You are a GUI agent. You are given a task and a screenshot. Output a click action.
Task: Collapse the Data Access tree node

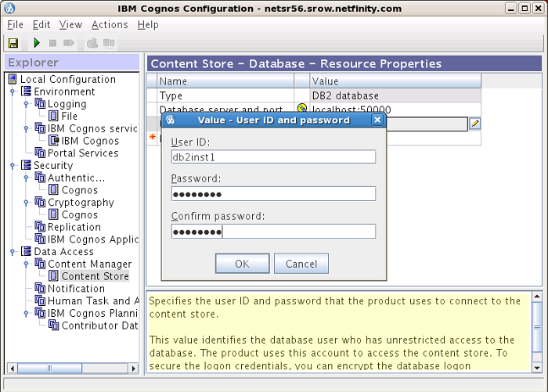(13, 252)
